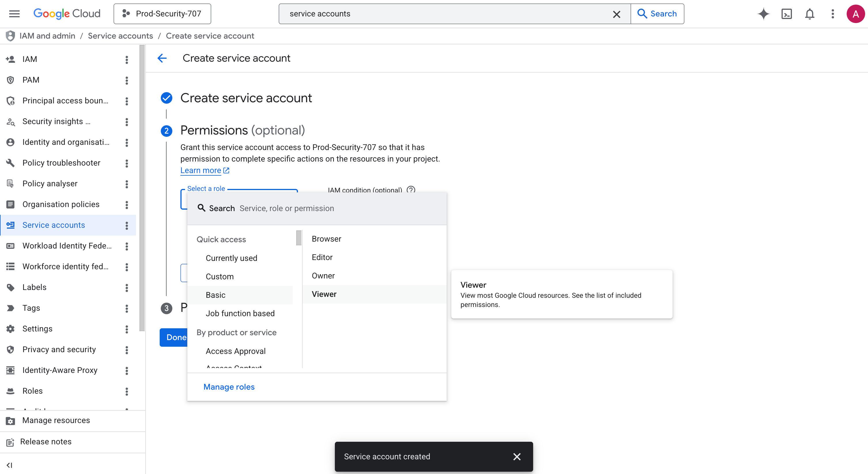Click the role category list scrollbar
The width and height of the screenshot is (868, 474).
299,238
